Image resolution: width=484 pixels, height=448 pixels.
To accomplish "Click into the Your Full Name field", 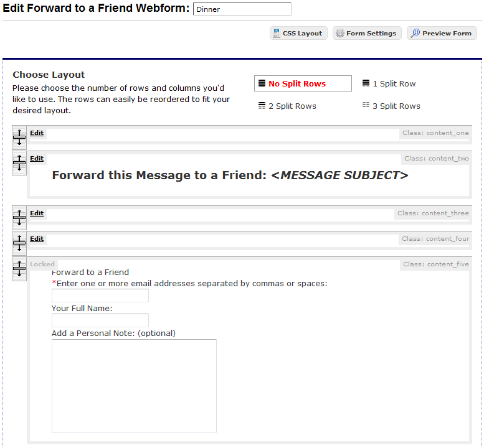I will click(100, 320).
